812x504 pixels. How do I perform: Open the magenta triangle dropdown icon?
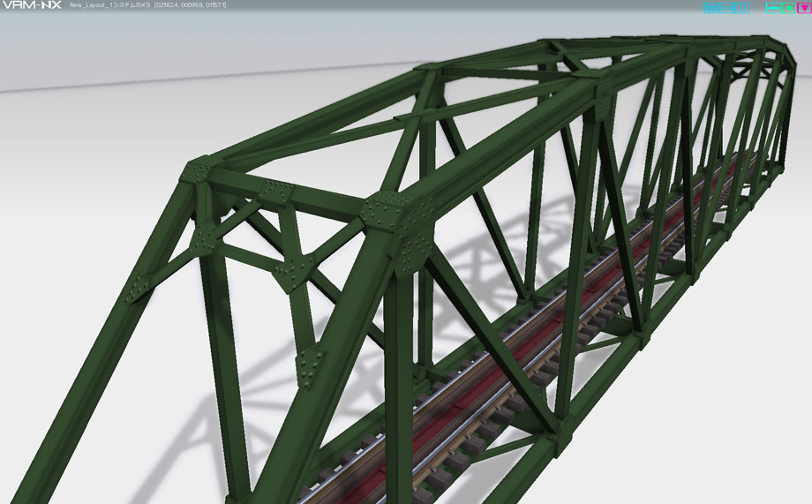click(804, 8)
